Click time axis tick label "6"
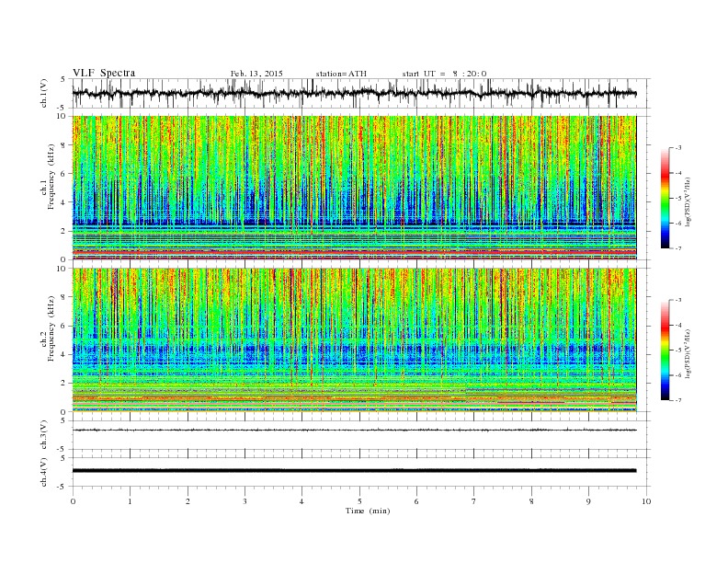 pos(416,501)
